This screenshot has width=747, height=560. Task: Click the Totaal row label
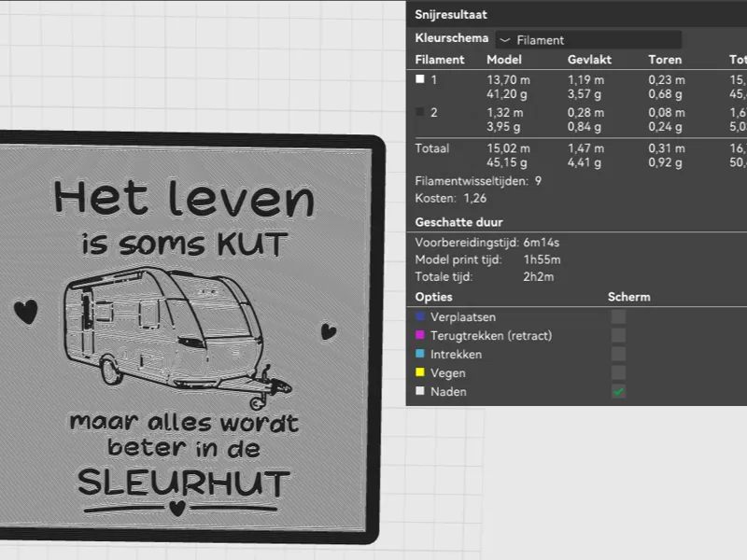click(432, 148)
